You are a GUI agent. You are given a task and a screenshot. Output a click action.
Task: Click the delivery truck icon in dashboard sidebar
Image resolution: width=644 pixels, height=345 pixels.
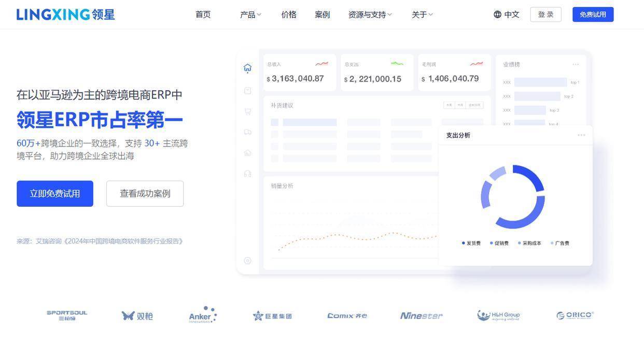pos(247,132)
